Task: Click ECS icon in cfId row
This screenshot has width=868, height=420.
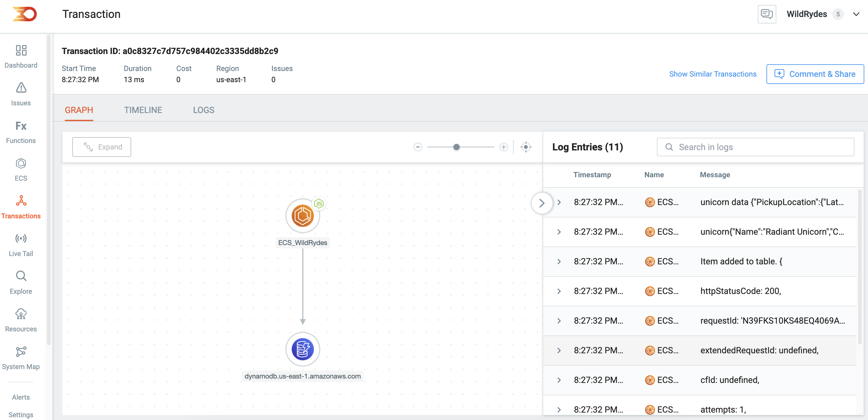Action: [x=650, y=380]
